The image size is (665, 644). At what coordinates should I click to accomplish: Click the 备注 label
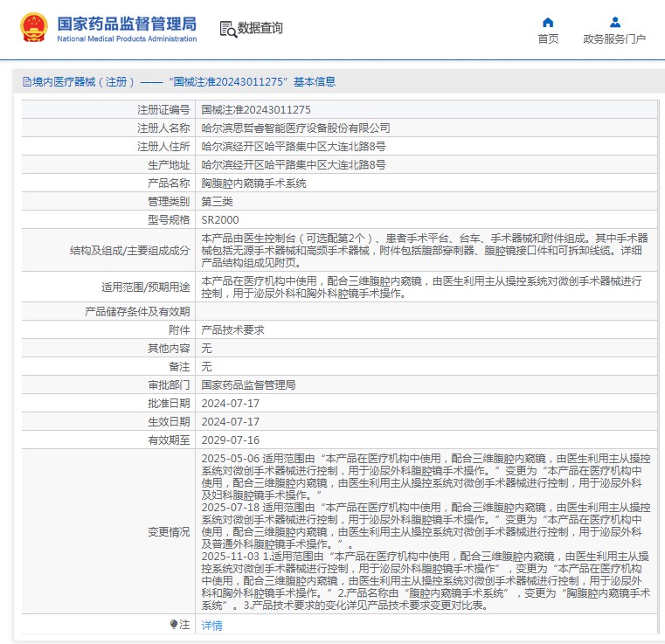tap(179, 366)
